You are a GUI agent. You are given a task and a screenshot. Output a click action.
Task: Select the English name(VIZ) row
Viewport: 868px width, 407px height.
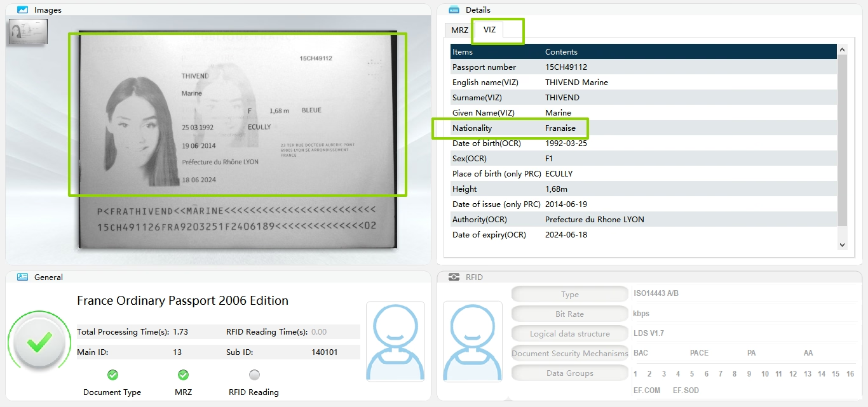coord(644,82)
